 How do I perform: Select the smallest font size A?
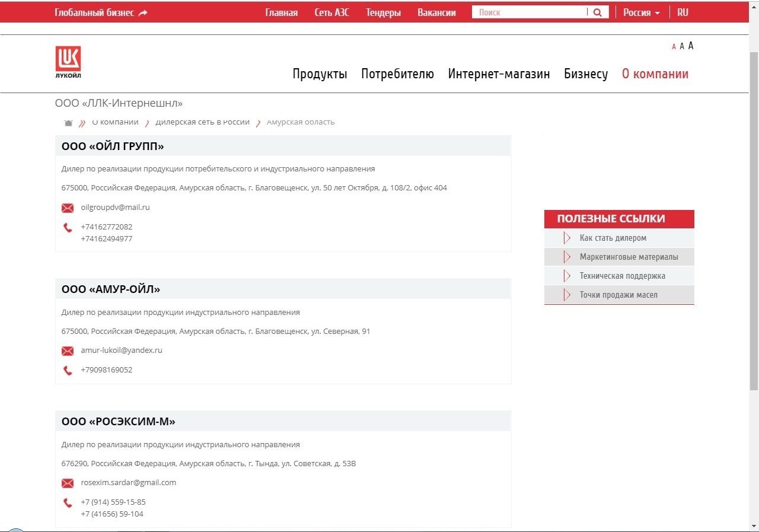[674, 47]
